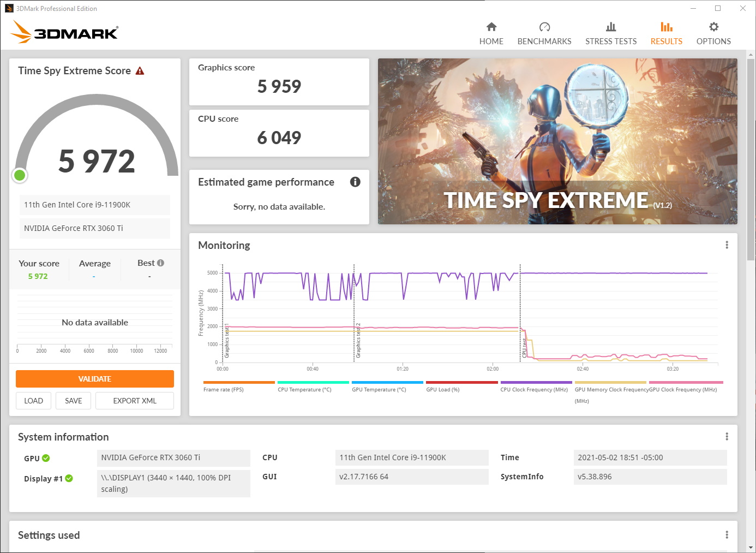Screen dimensions: 756x553
Task: Click the EXPORT XML button
Action: [135, 401]
